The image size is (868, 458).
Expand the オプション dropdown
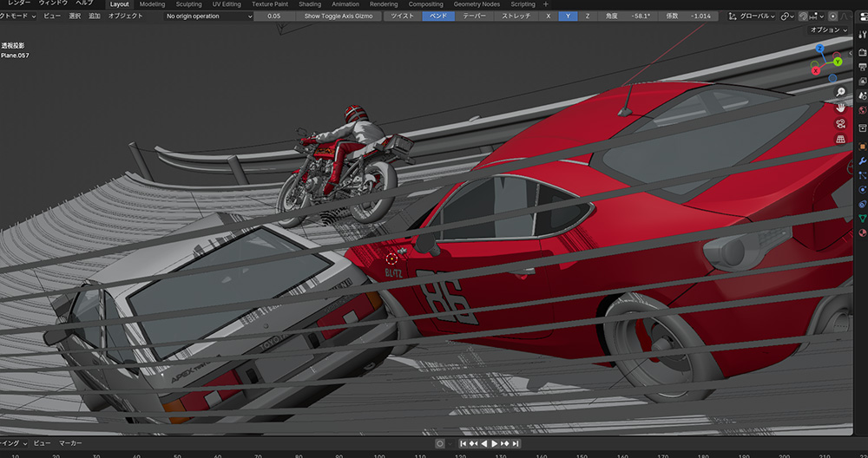[x=828, y=29]
